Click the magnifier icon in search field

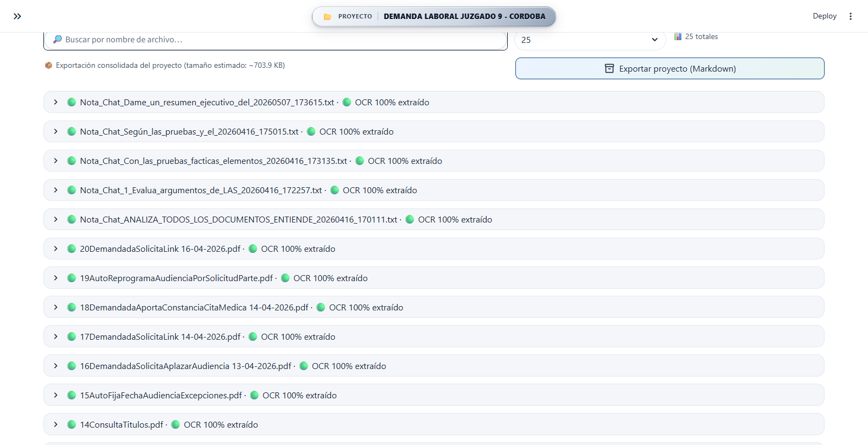(x=58, y=39)
